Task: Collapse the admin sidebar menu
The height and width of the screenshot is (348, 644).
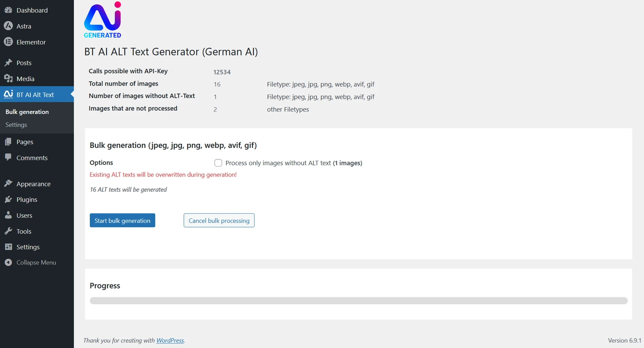Action: click(x=9, y=262)
